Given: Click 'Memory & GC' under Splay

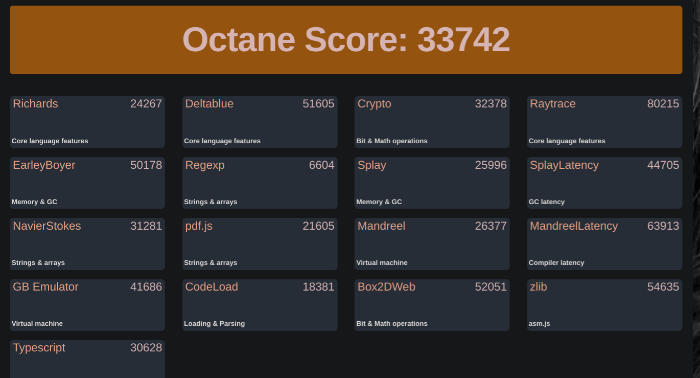Looking at the screenshot, I should pyautogui.click(x=379, y=202).
